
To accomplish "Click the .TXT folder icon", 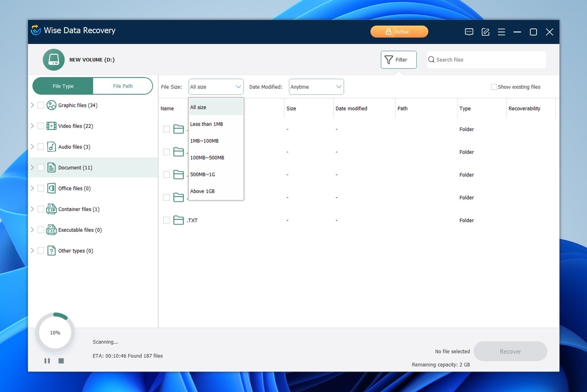I will click(179, 220).
